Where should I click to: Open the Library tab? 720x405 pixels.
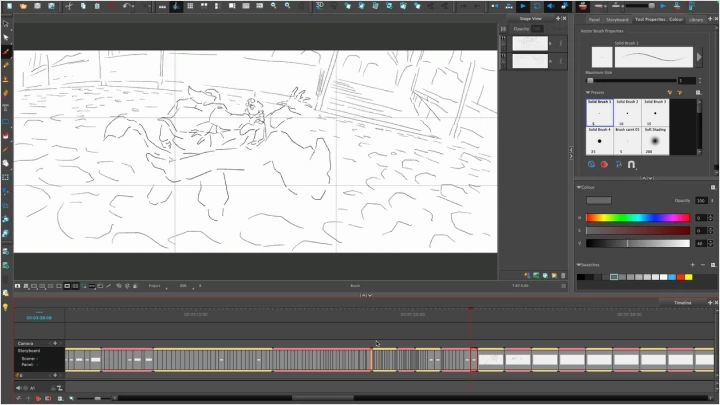(698, 19)
